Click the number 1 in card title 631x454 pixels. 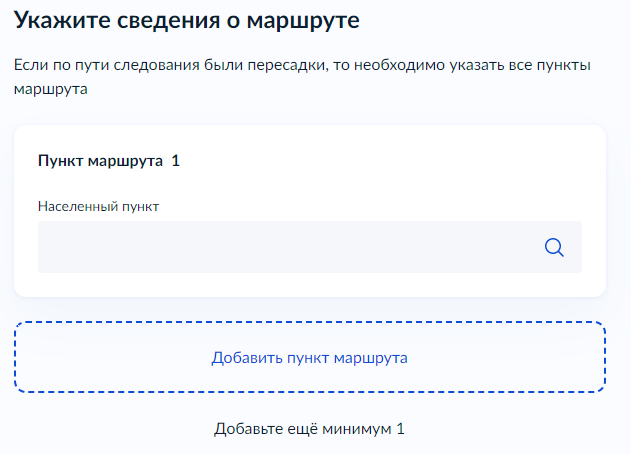point(175,160)
